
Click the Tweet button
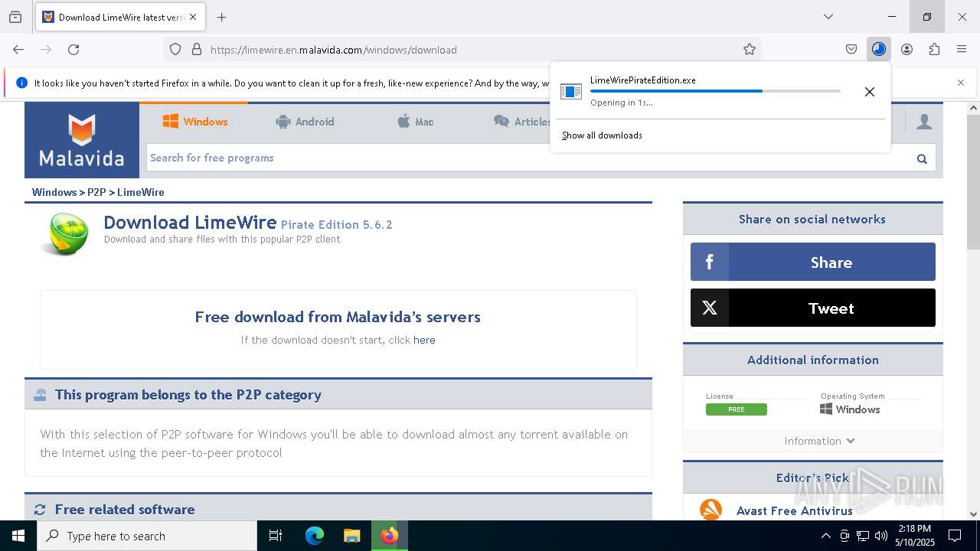(x=813, y=308)
